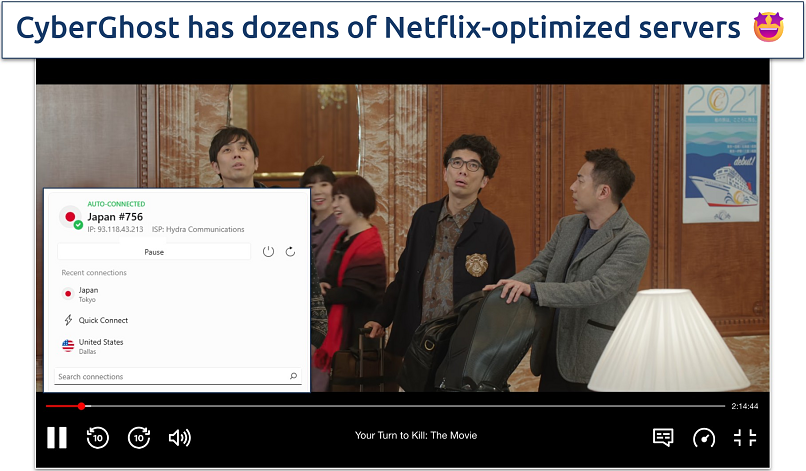This screenshot has height=471, width=806.
Task: Click the Japan #756 server name
Action: click(x=115, y=217)
